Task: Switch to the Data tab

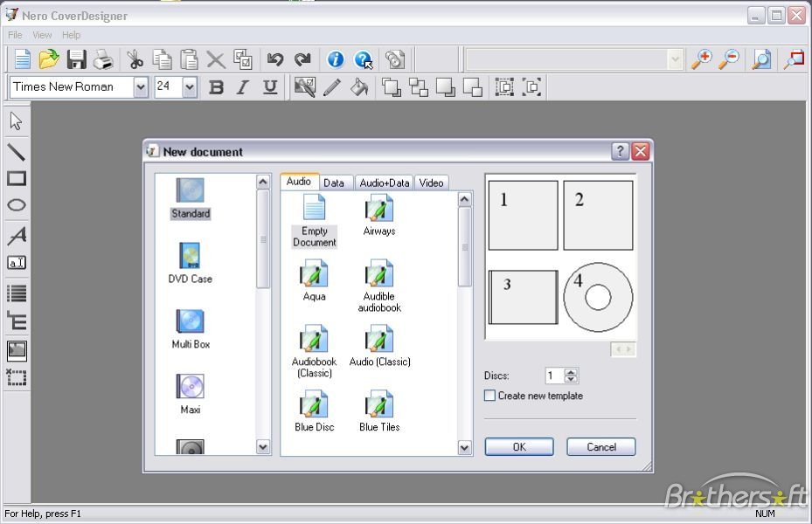Action: click(x=334, y=183)
